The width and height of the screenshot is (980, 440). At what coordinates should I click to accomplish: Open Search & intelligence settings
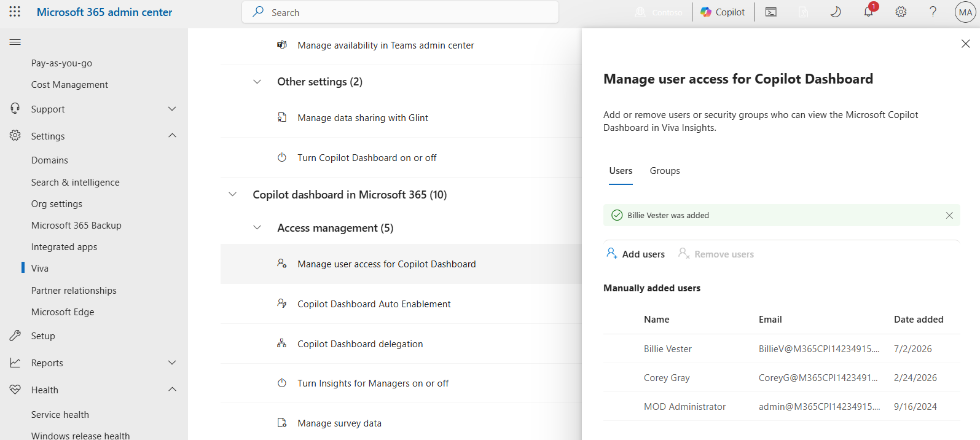(x=76, y=182)
